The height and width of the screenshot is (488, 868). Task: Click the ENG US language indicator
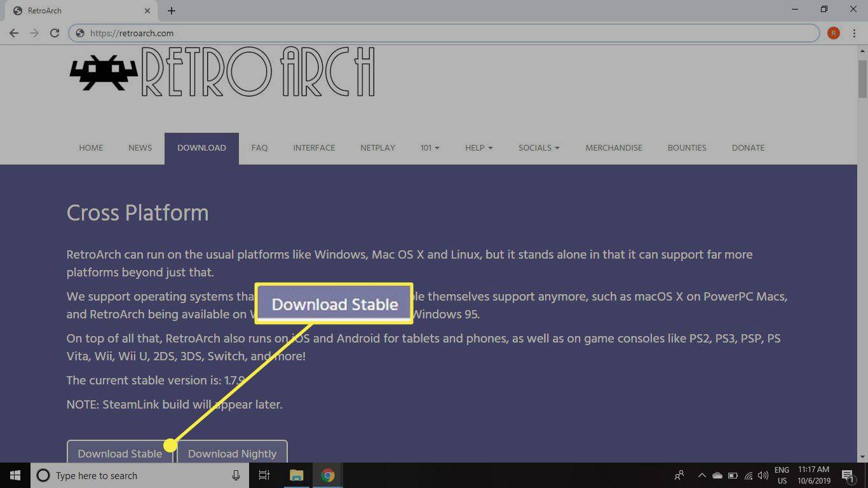coord(782,475)
